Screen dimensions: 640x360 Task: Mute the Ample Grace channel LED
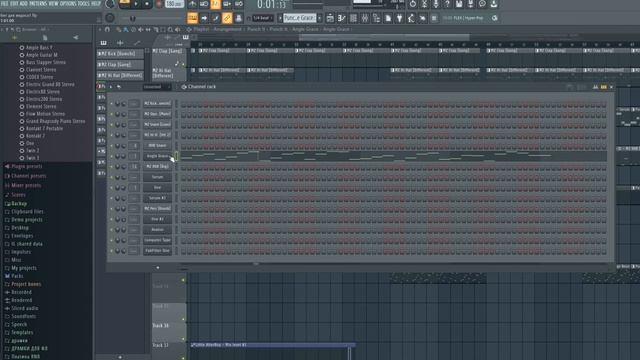[x=111, y=156]
